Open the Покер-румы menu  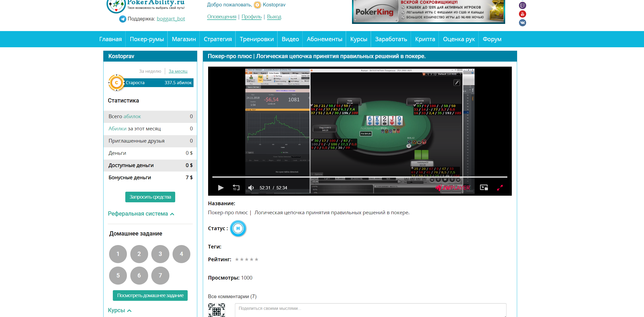click(x=147, y=39)
